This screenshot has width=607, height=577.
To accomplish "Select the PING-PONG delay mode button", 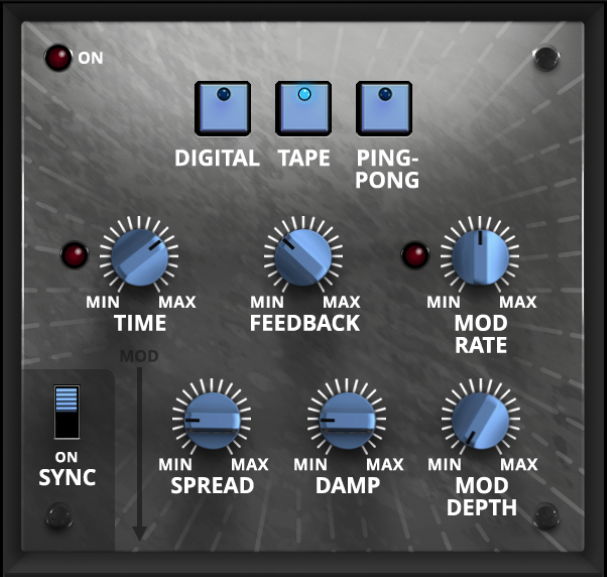I will [x=384, y=109].
